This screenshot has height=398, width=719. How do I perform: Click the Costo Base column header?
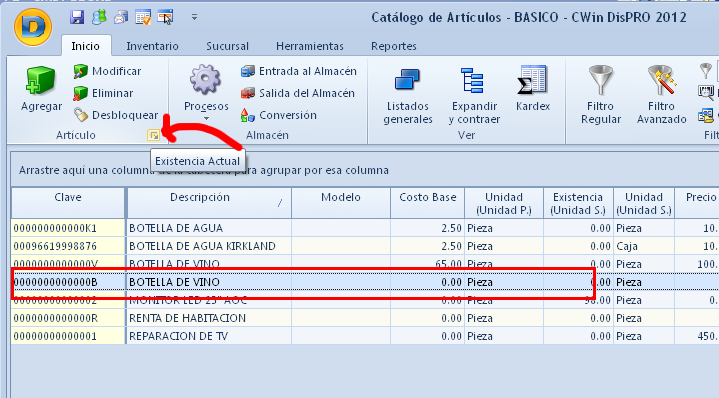427,203
